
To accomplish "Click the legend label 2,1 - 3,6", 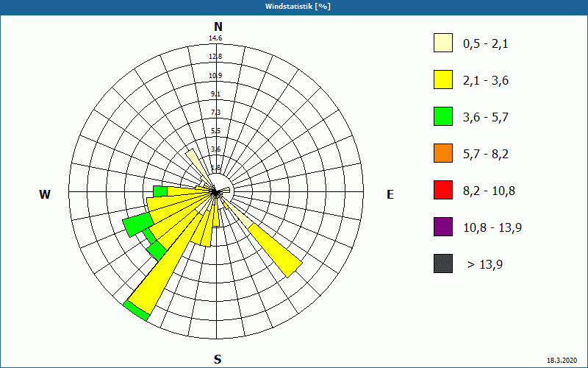I will [x=486, y=81].
